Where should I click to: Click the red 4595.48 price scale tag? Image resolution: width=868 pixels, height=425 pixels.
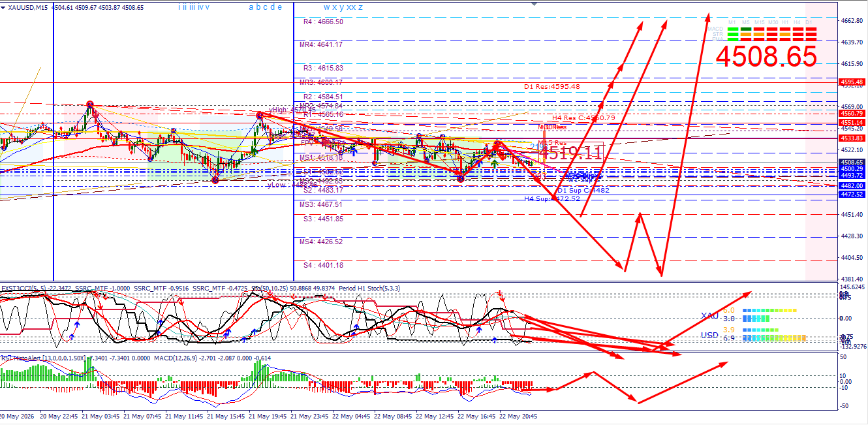[x=852, y=82]
